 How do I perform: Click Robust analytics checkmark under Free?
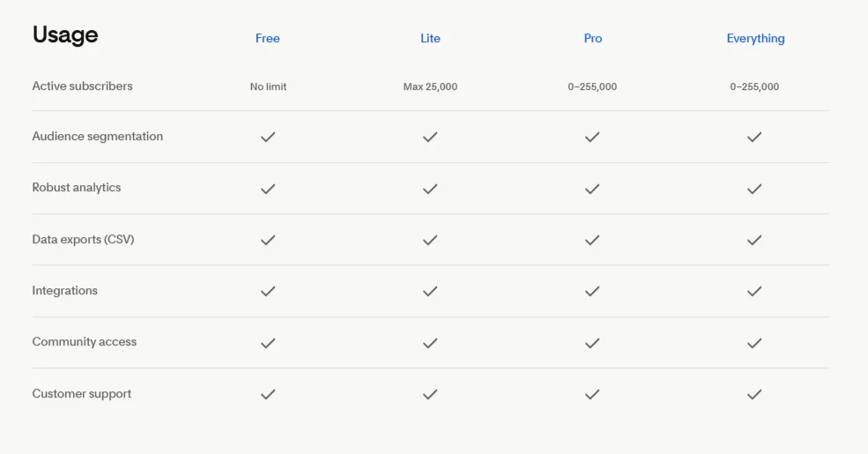point(268,189)
